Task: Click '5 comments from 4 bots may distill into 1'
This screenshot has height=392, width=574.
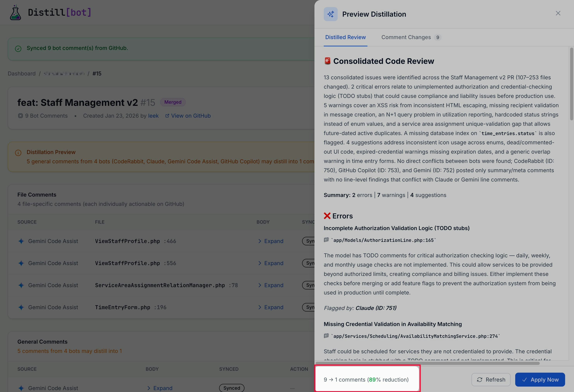Action: [69, 351]
